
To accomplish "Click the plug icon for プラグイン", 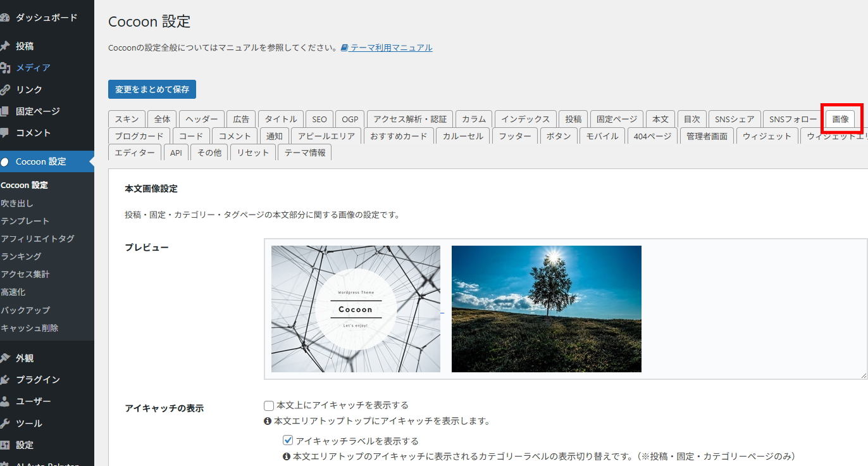I will tap(4, 380).
